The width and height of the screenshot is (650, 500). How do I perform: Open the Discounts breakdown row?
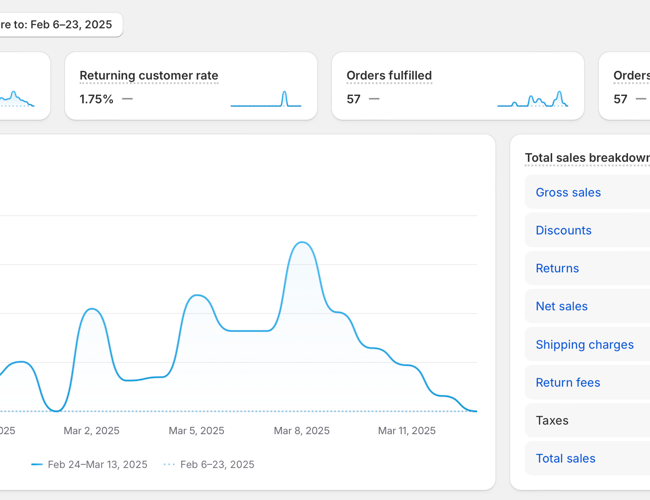tap(563, 230)
